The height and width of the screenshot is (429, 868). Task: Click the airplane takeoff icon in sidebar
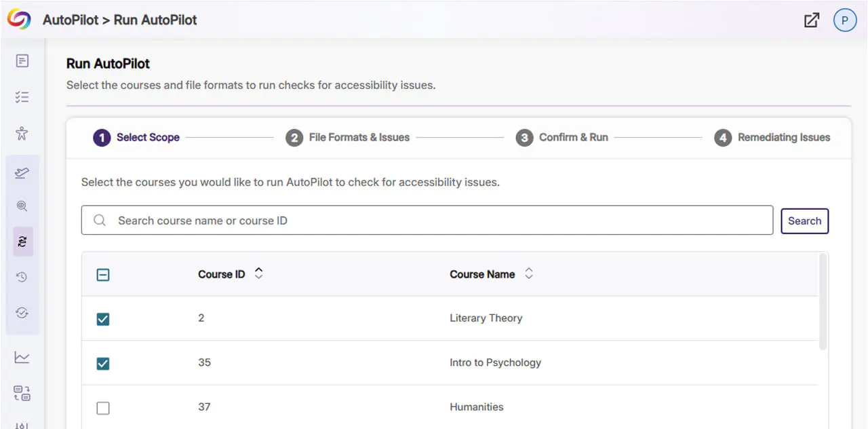(22, 173)
